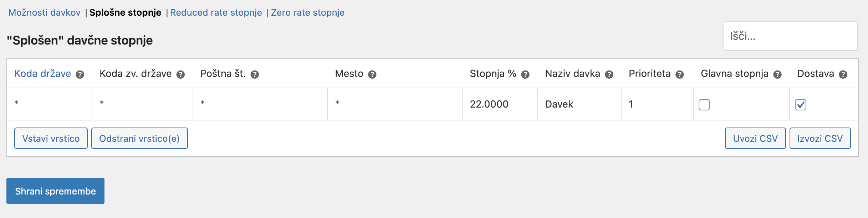The height and width of the screenshot is (218, 868).
Task: Click help icon beside Glavna stopnja
Action: (777, 74)
